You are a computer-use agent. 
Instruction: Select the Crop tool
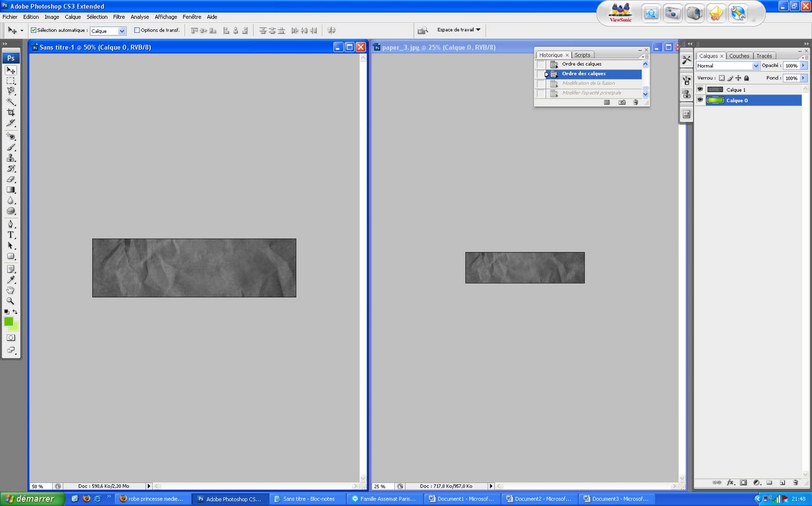[x=11, y=113]
